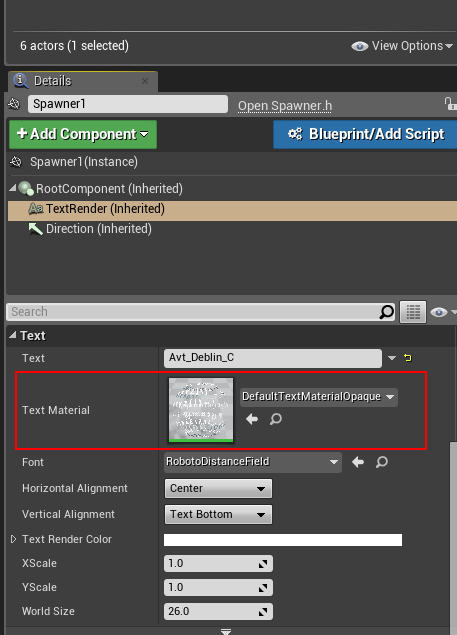Click the Spawner1 actor icon beside name
Viewport: 457px width, 635px height.
point(14,104)
